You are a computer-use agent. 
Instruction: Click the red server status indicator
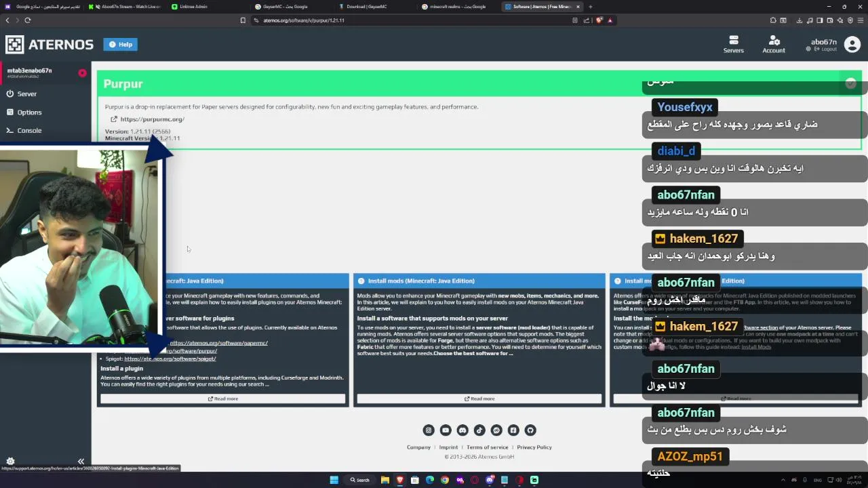coord(82,73)
